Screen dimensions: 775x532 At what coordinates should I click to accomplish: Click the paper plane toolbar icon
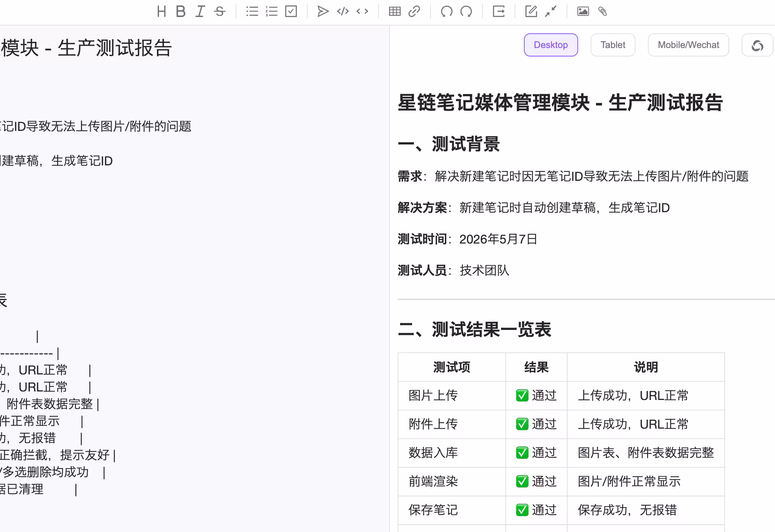(323, 12)
